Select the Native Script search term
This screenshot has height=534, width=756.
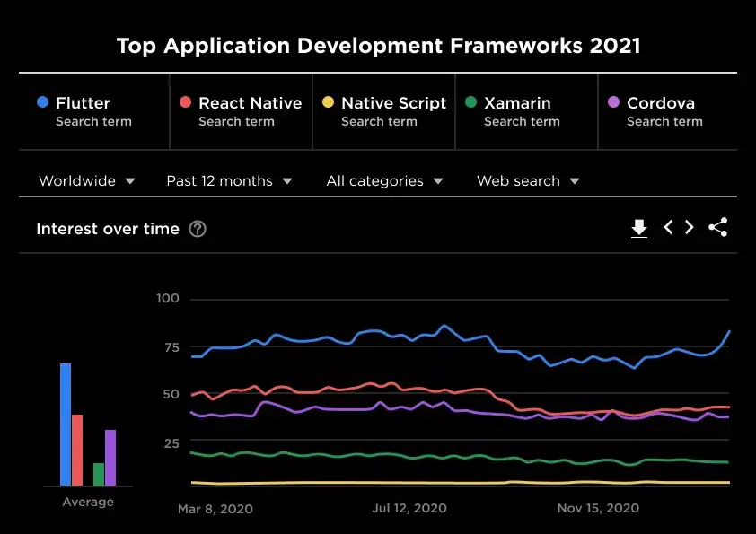pos(383,111)
